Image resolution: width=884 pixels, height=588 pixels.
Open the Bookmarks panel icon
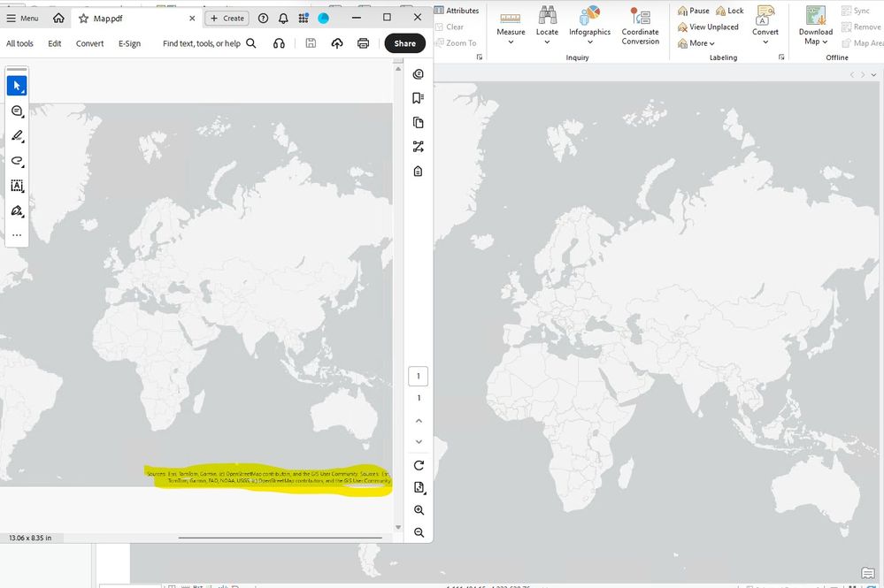coord(419,98)
